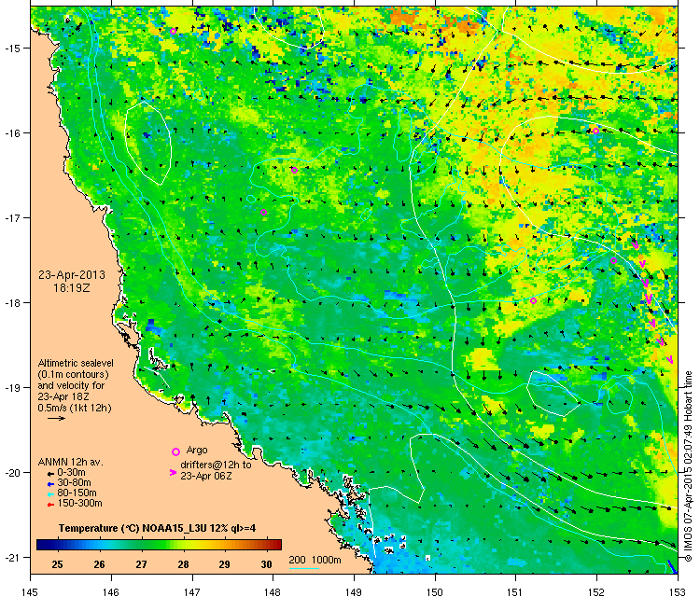
Task: Select the Argo circle marker near 16.4°S 148.3°E
Action: (294, 170)
